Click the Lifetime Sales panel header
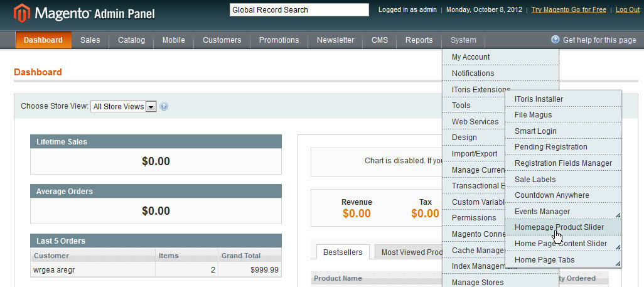 click(156, 141)
